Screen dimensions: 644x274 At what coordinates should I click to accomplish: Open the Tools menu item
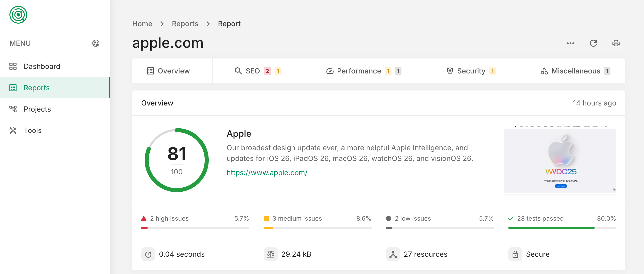pos(55,130)
